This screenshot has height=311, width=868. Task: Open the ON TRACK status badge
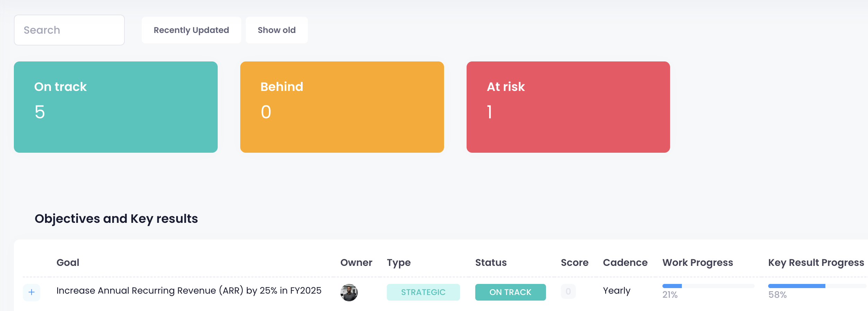click(510, 292)
